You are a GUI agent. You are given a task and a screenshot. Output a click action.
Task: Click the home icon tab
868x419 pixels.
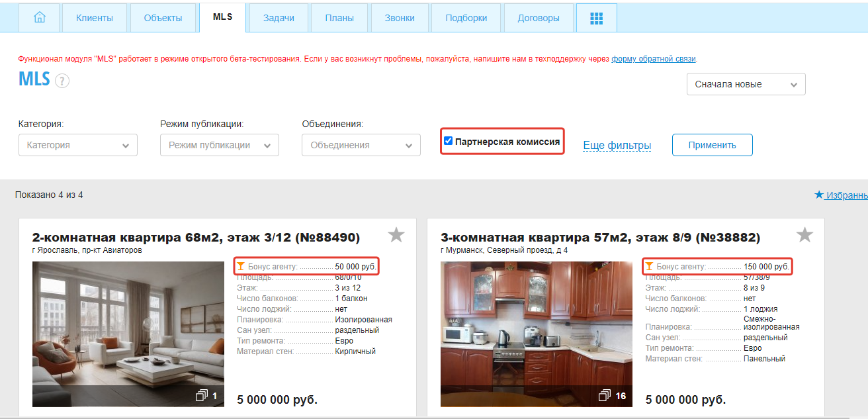(38, 18)
